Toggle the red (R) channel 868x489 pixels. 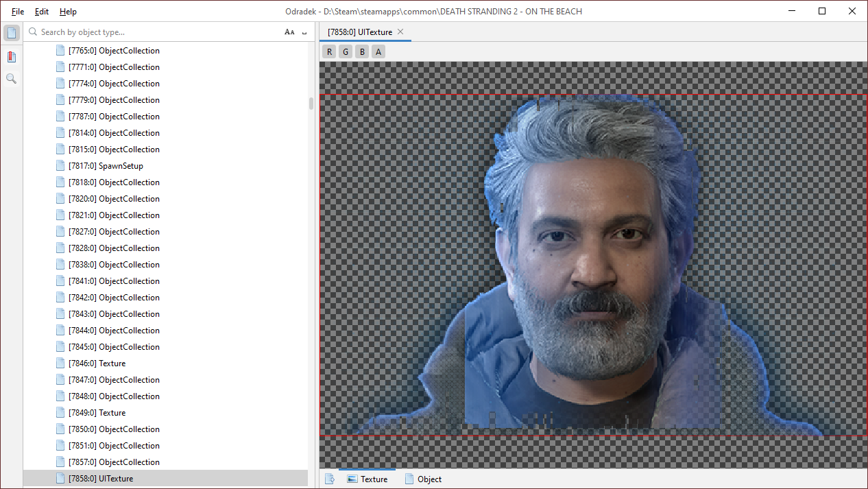pos(329,52)
